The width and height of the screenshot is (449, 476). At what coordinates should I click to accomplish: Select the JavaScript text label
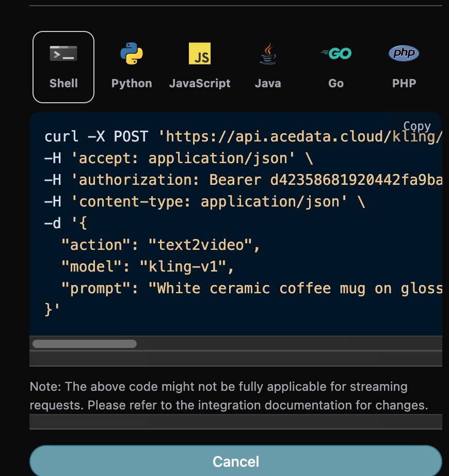click(200, 84)
